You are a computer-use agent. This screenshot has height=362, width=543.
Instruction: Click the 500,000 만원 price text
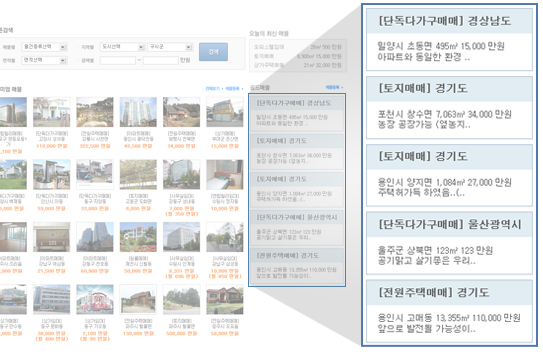click(181, 334)
